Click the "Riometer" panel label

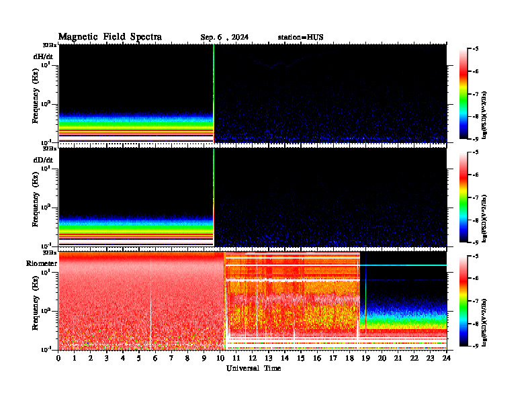tap(42, 263)
